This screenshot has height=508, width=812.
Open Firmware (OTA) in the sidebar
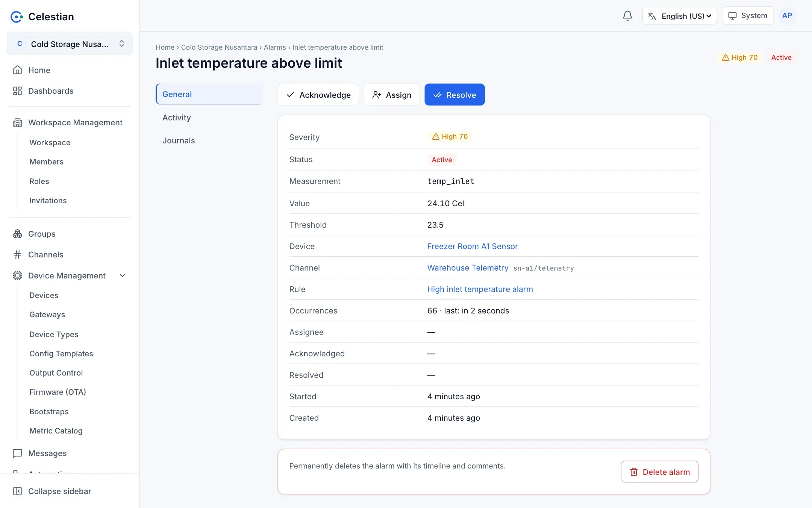pos(58,392)
